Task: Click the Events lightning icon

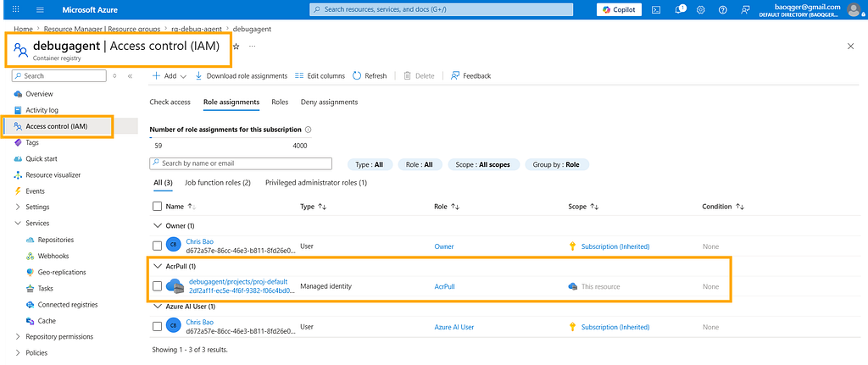Action: 18,191
